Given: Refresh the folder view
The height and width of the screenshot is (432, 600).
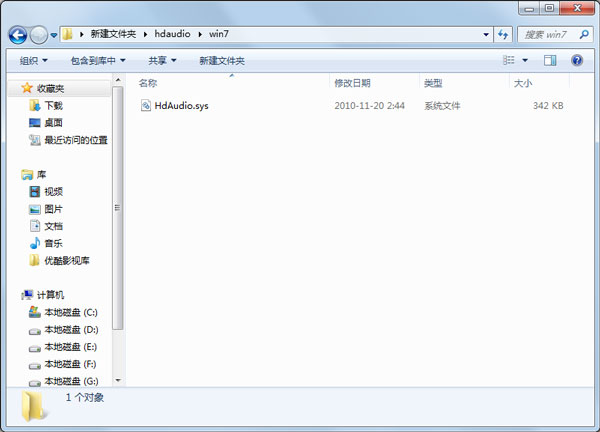Looking at the screenshot, I should 503,34.
